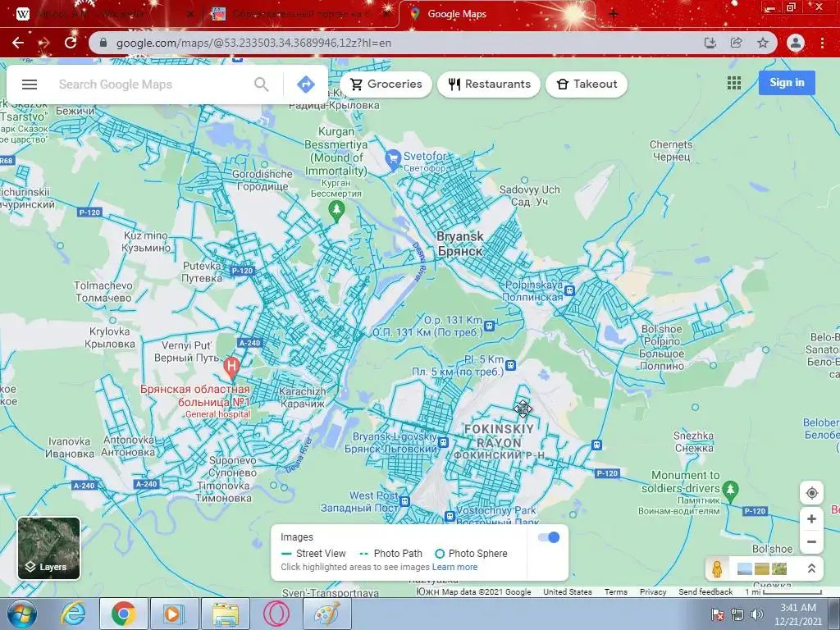
Task: Bookmark this page with the star
Action: point(762,43)
